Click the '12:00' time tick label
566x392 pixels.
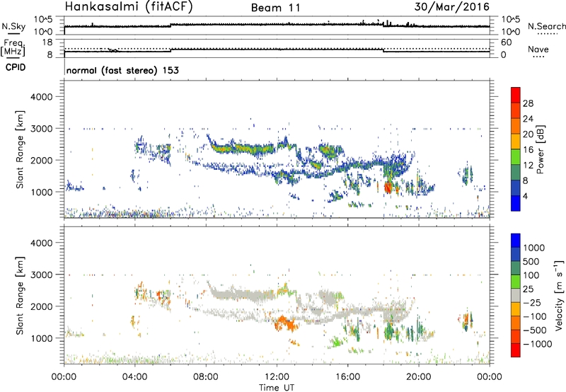pos(277,377)
